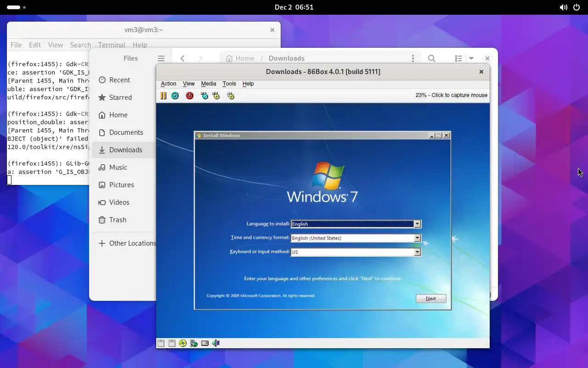The width and height of the screenshot is (588, 368).
Task: Click the Next button in Install Windows
Action: tap(431, 299)
